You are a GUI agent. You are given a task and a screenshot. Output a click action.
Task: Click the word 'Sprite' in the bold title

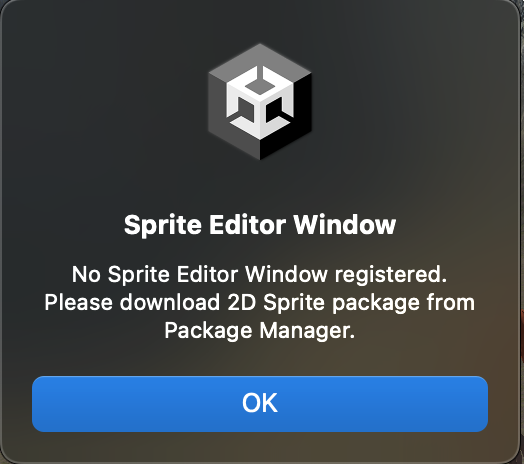pyautogui.click(x=163, y=225)
